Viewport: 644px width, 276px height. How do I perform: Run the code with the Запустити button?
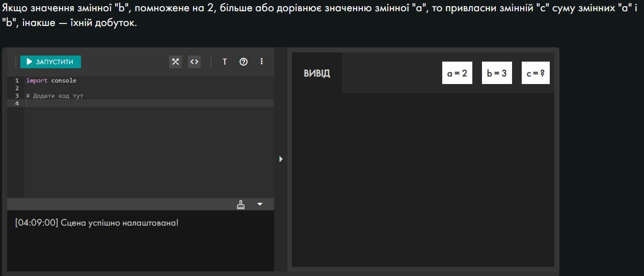(x=50, y=62)
